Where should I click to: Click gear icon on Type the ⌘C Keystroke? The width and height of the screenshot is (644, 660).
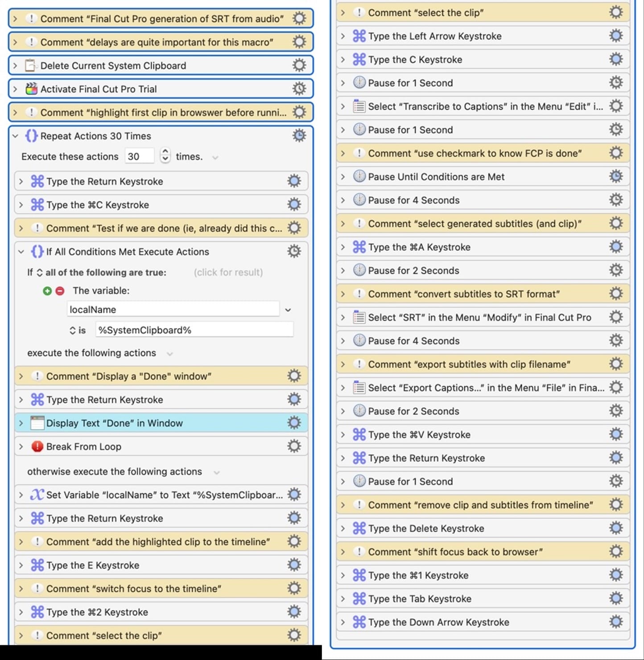[294, 205]
